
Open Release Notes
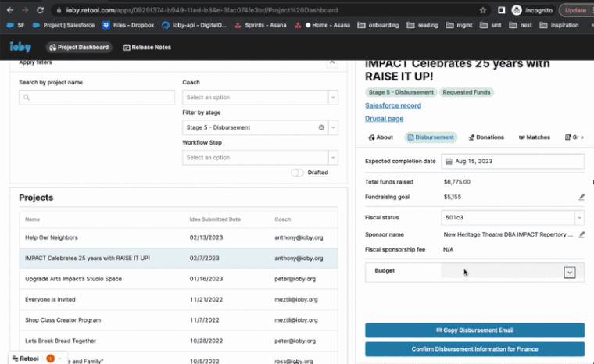148,48
